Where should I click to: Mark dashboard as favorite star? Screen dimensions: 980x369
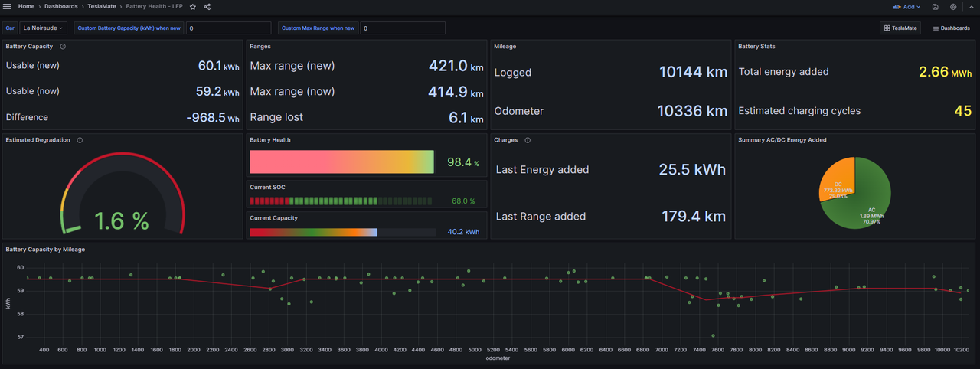(193, 6)
